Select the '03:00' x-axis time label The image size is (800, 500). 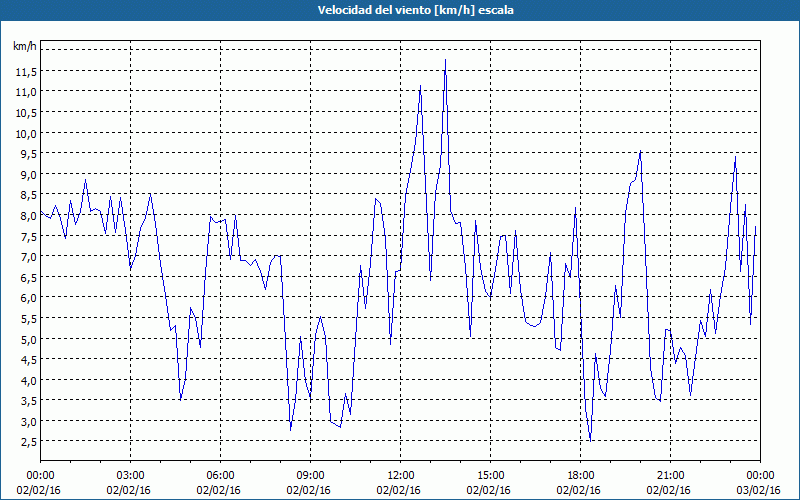click(131, 476)
